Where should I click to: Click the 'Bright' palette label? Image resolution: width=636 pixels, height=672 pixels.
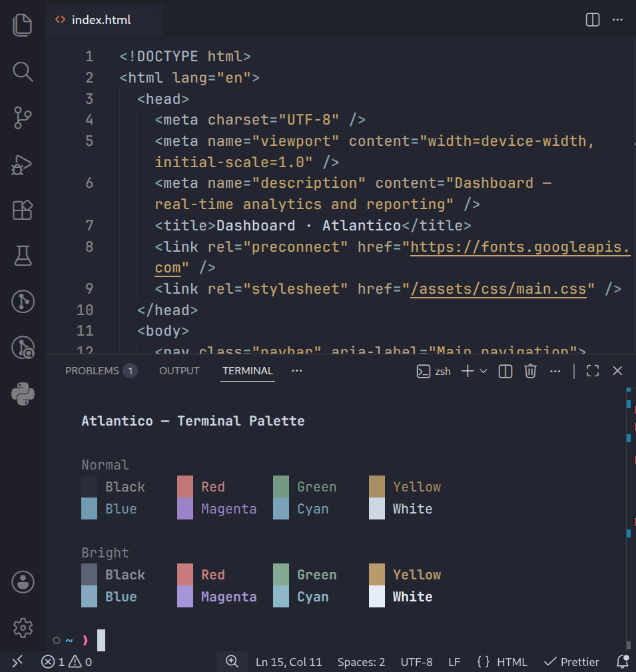click(x=105, y=553)
